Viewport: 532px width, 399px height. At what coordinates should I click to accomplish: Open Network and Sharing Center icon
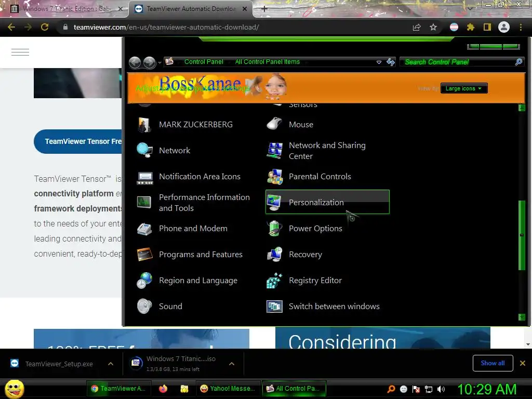(x=274, y=150)
